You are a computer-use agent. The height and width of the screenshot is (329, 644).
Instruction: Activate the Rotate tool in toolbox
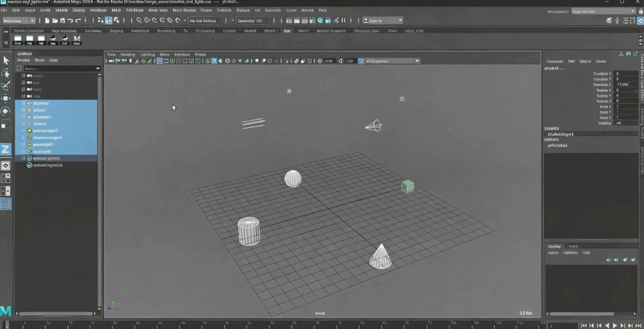6,111
